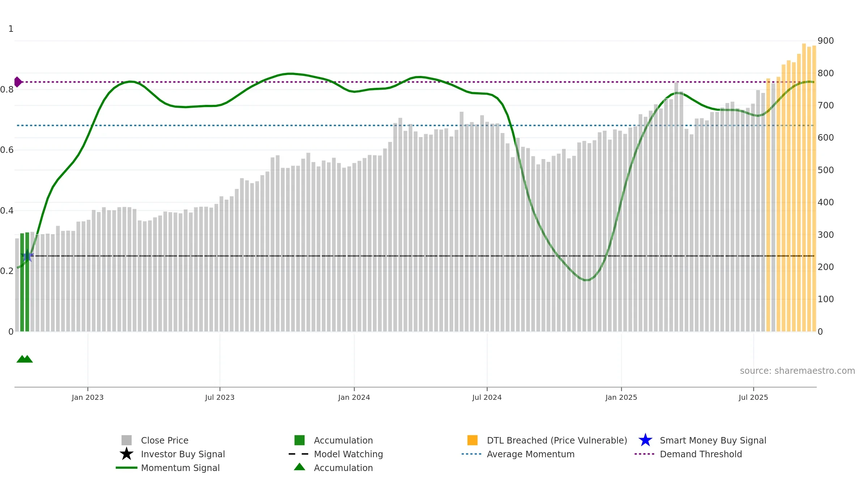Toggle the Demand Threshold legend label
This screenshot has width=868, height=488.
[701, 454]
